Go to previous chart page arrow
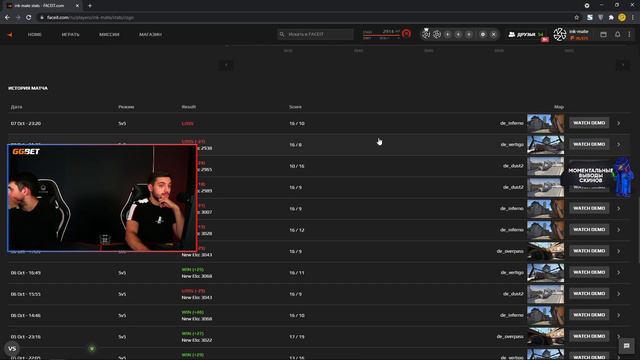 pyautogui.click(x=227, y=65)
